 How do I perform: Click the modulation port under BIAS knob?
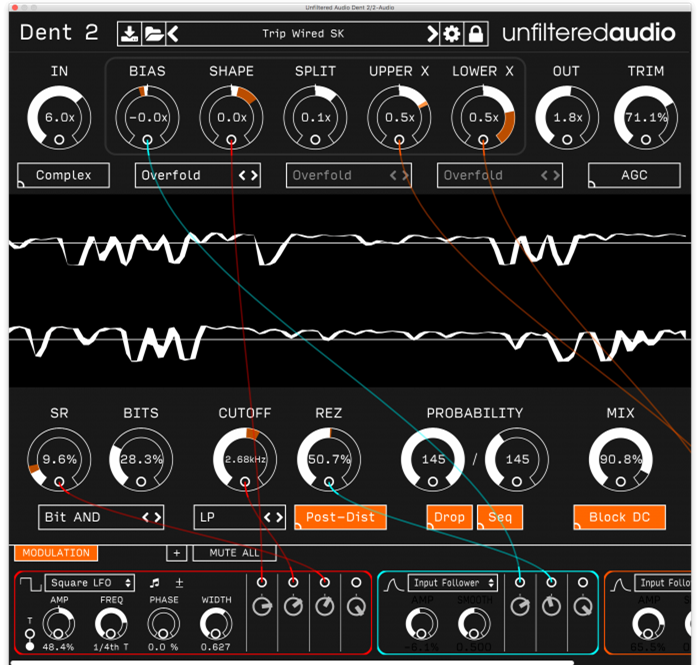[x=147, y=140]
